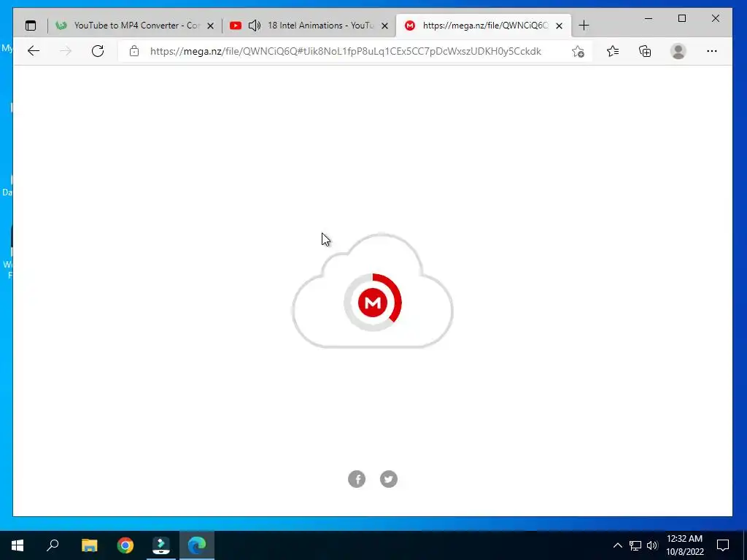Close the Edge browser window
The image size is (747, 560).
[715, 18]
